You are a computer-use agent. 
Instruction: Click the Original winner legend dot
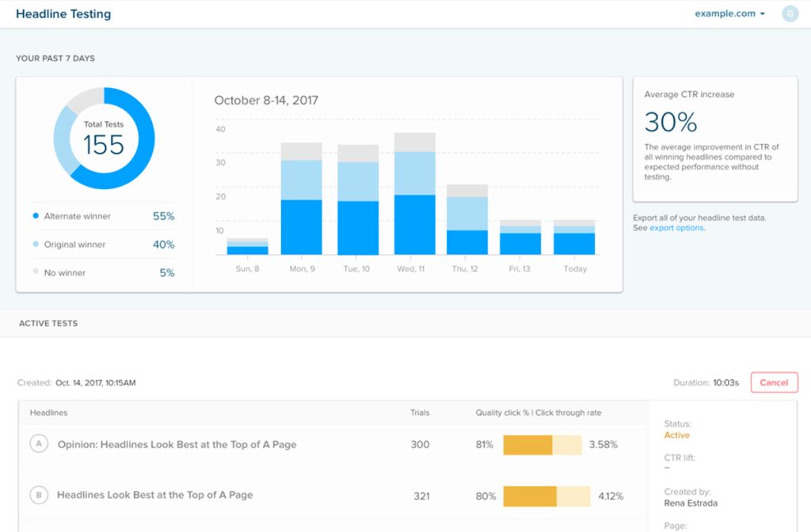pyautogui.click(x=36, y=245)
